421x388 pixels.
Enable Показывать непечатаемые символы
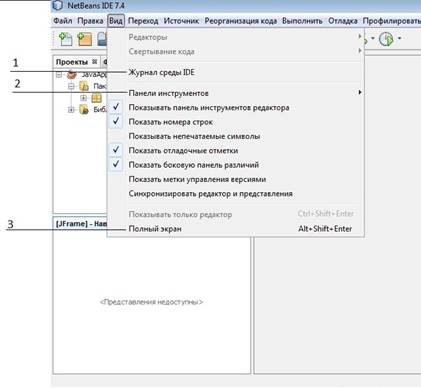(194, 136)
